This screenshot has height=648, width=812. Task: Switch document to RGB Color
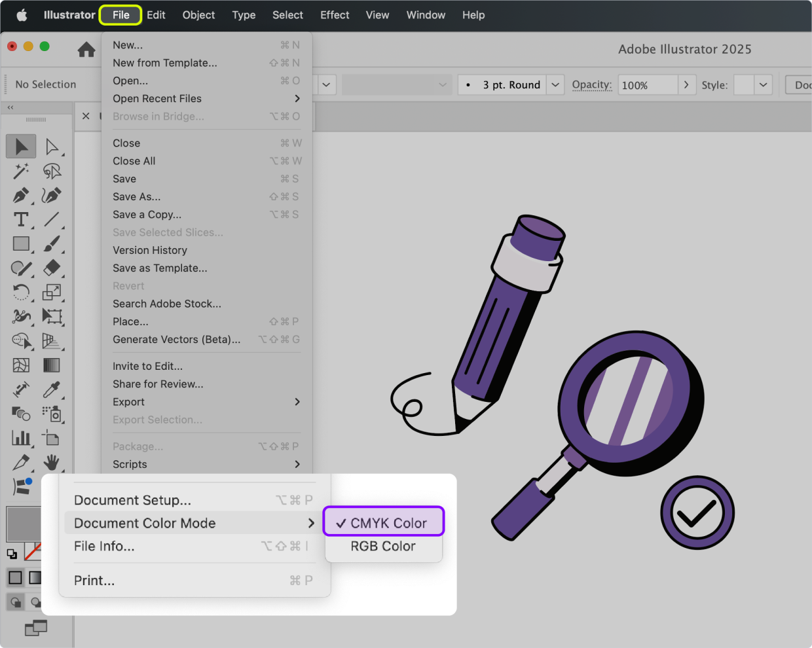coord(383,546)
